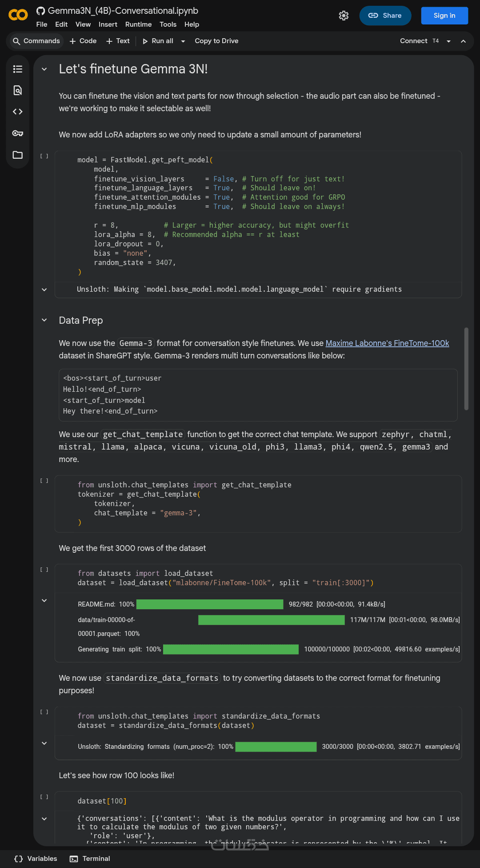Open the Runtime menu

coord(138,24)
